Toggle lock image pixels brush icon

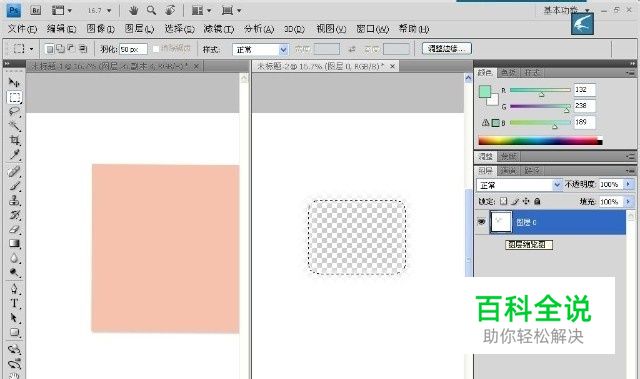[x=515, y=201]
